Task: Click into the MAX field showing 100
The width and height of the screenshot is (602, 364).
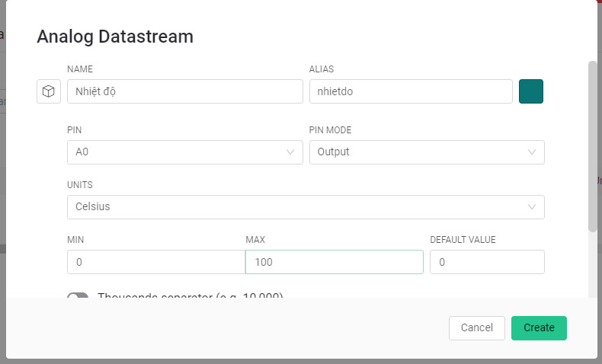Action: tap(334, 262)
